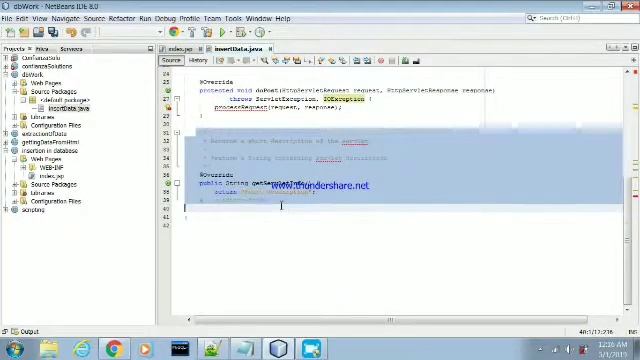Click the Build Project hammer icon
The width and height of the screenshot is (640, 360).
click(x=192, y=32)
